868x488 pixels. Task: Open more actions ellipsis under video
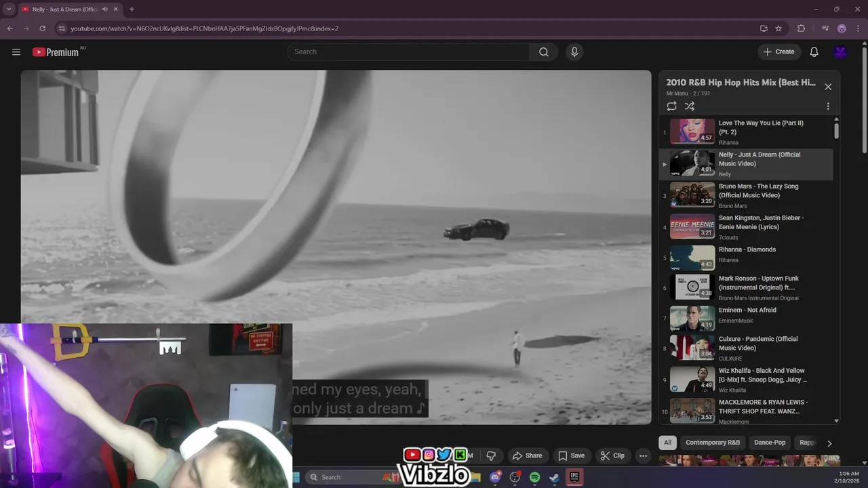[643, 455]
